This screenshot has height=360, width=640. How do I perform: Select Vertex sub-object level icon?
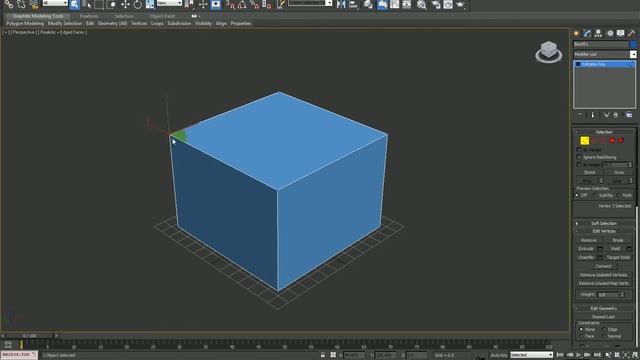click(x=584, y=140)
